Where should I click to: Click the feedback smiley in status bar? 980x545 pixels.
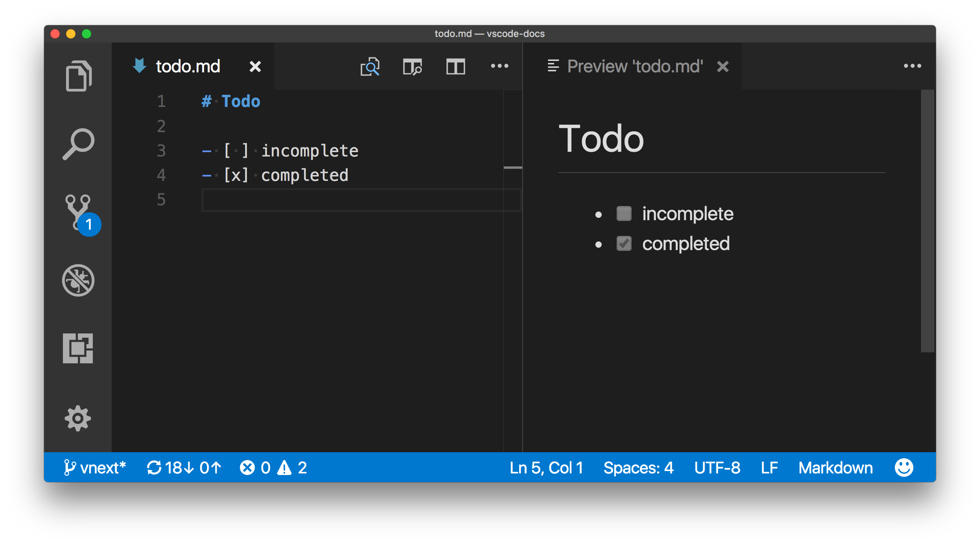pyautogui.click(x=904, y=468)
